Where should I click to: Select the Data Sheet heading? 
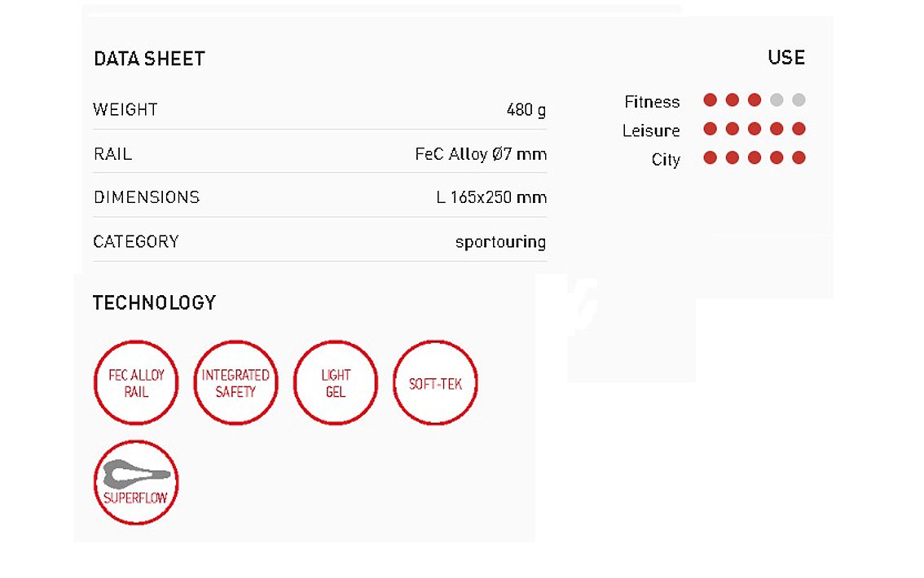(149, 59)
